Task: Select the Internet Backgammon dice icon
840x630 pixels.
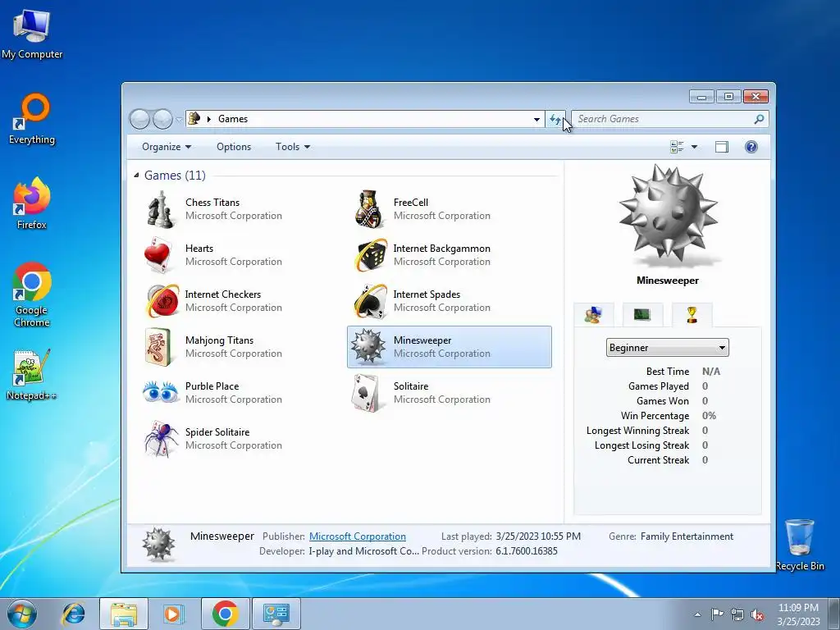Action: click(x=371, y=255)
